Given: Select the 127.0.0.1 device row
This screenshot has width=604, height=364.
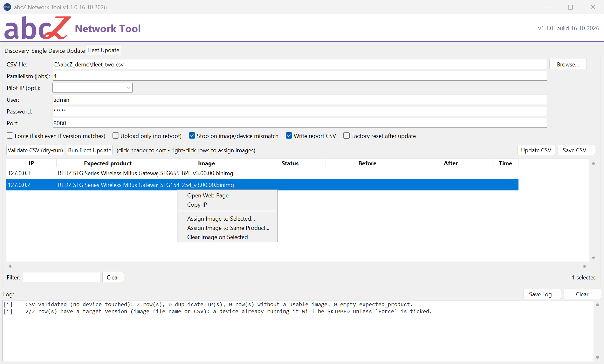Looking at the screenshot, I should click(262, 173).
